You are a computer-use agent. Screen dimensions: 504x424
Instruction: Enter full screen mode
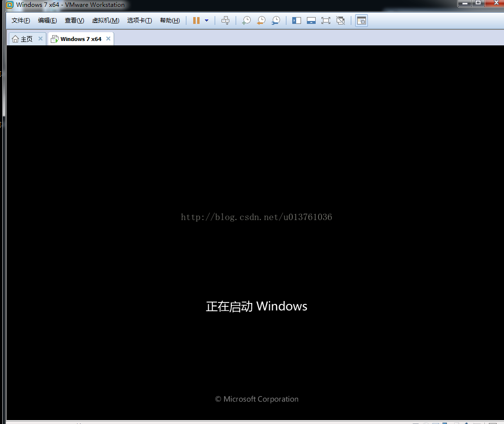(325, 20)
